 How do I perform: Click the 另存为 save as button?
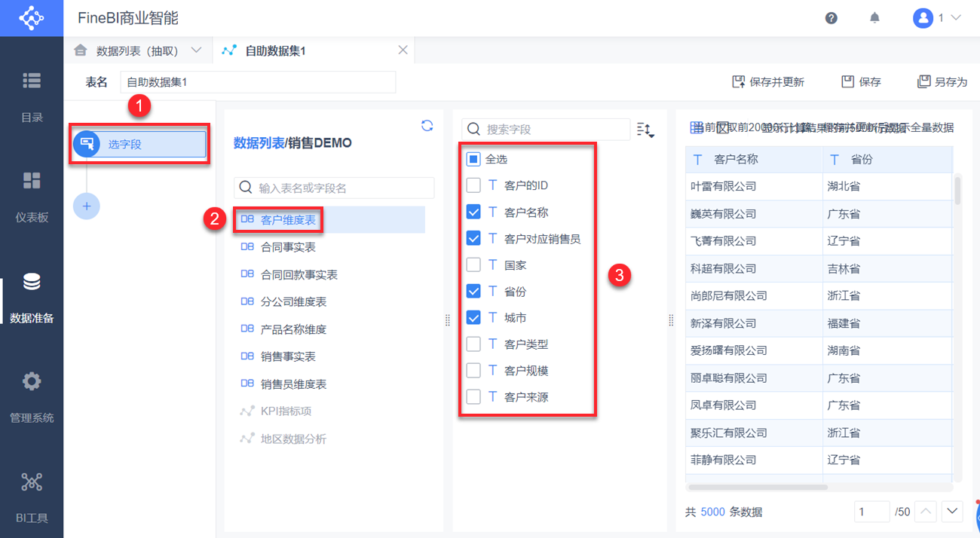click(942, 81)
